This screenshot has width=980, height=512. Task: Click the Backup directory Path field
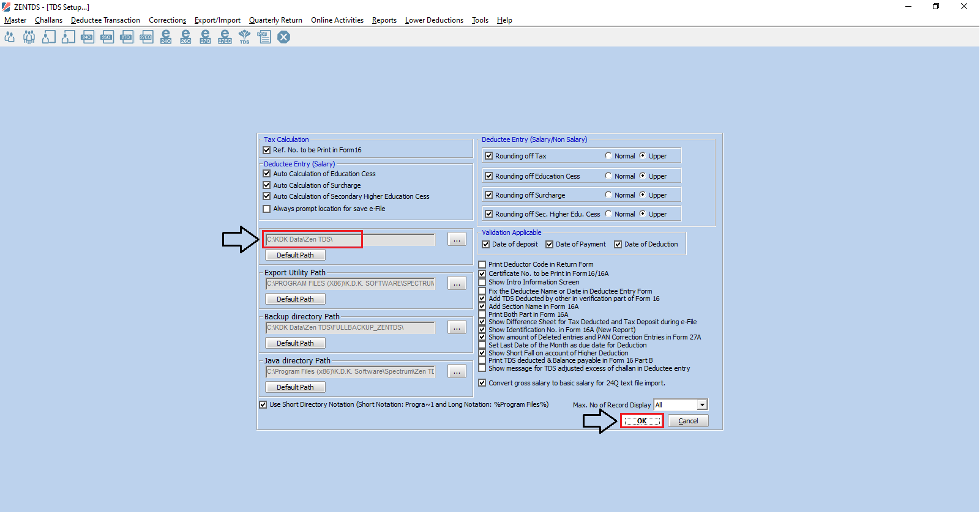(x=350, y=327)
